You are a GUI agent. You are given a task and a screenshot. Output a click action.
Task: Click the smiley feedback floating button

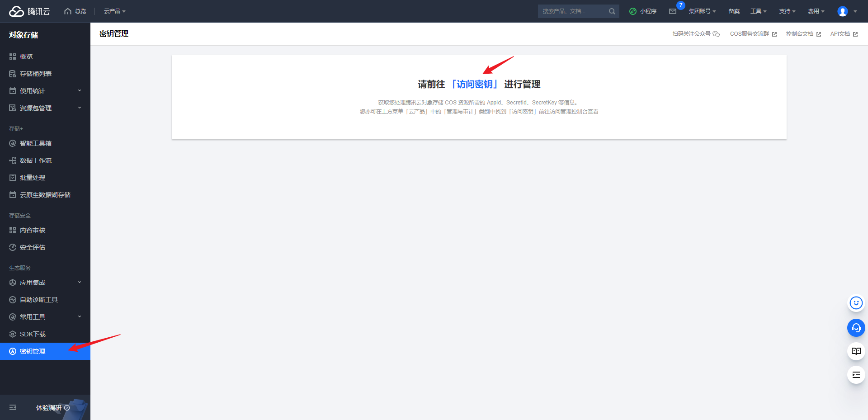tap(856, 303)
